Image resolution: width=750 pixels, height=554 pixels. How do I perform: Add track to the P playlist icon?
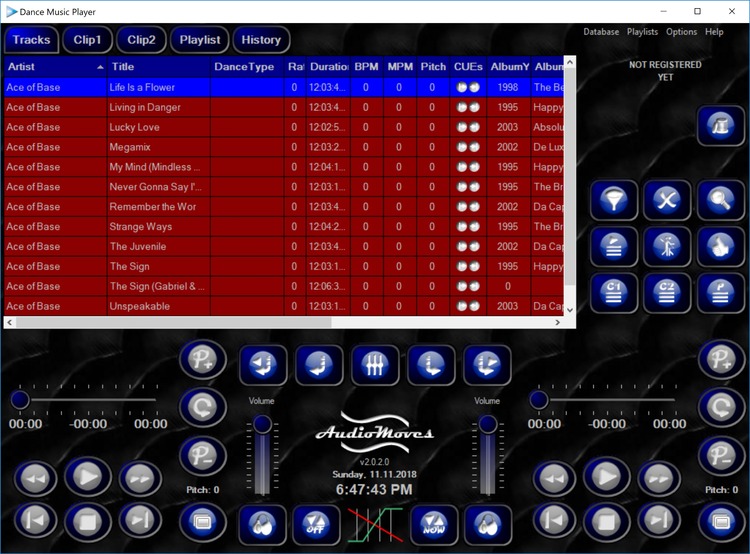721,293
